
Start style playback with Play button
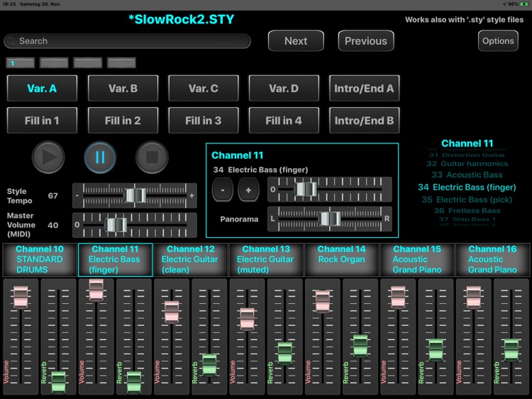point(48,157)
